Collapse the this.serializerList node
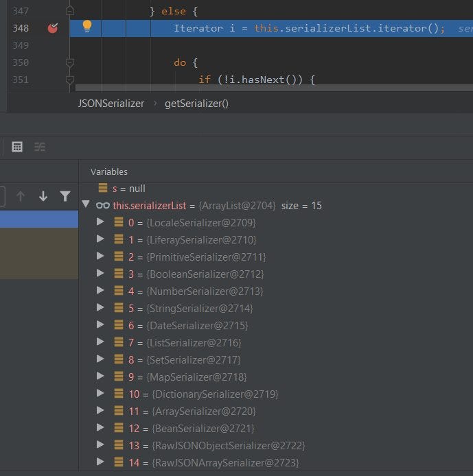 pyautogui.click(x=86, y=204)
